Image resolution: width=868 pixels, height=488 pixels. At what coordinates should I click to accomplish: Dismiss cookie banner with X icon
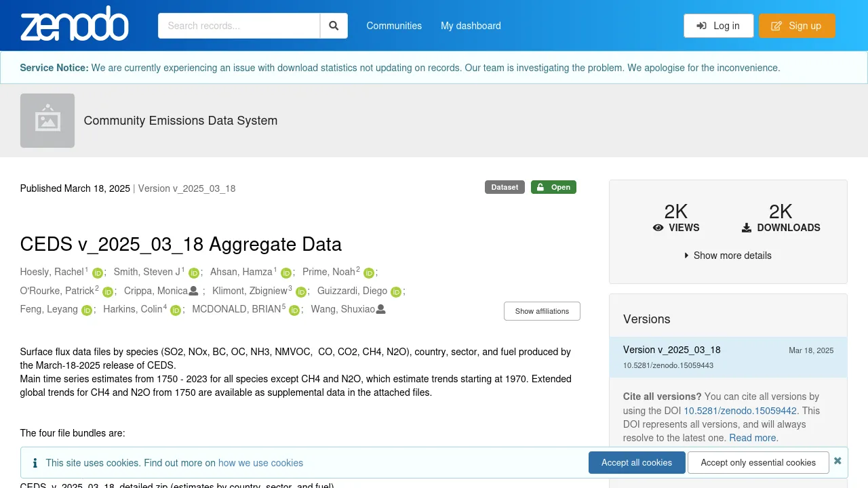tap(837, 461)
